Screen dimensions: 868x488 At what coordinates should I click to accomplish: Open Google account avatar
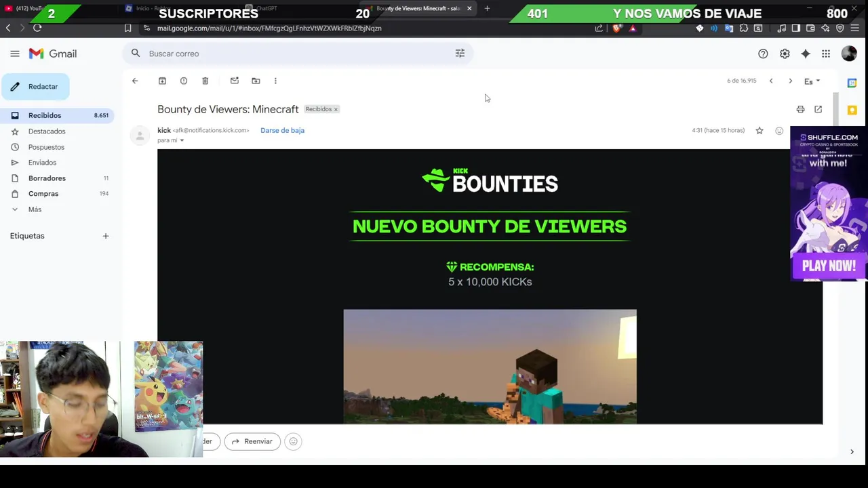(849, 54)
